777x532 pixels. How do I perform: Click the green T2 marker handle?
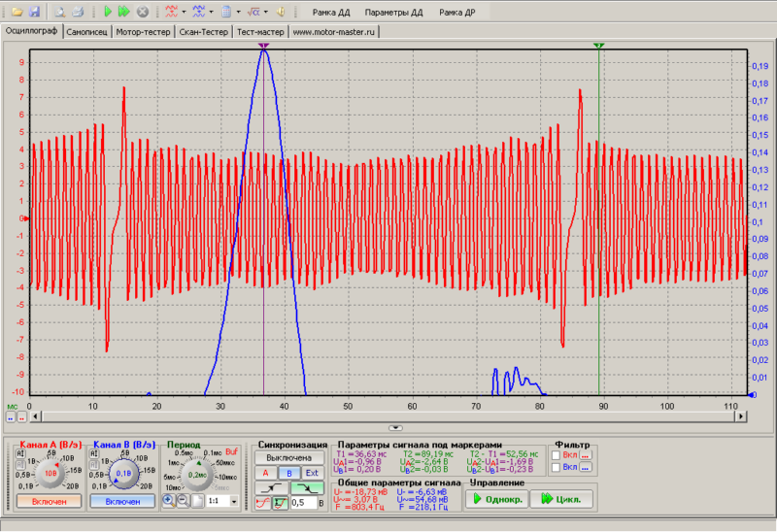(x=598, y=46)
